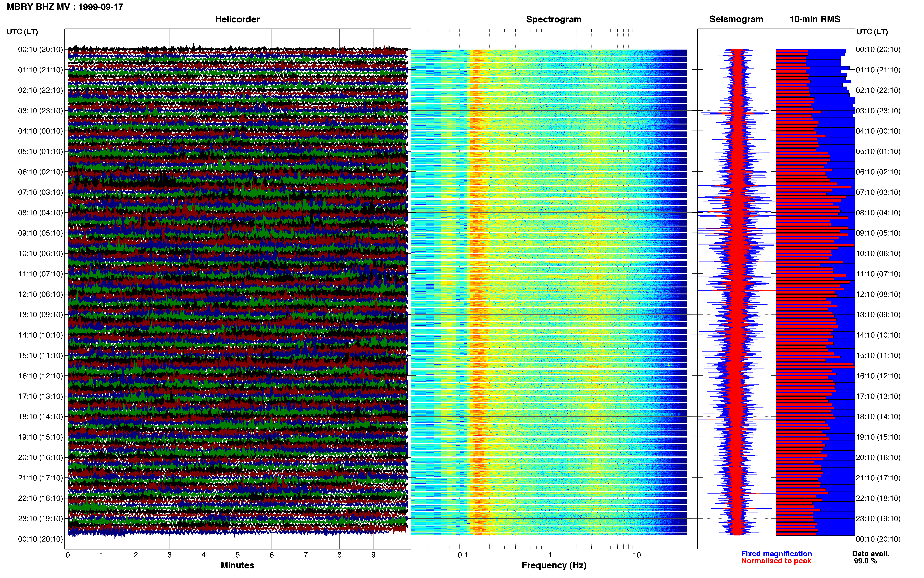Click the 10-min RMS heading

815,19
